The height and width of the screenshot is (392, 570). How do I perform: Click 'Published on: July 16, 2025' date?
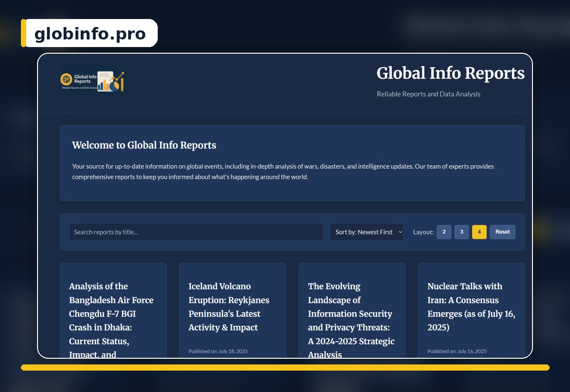click(x=457, y=351)
